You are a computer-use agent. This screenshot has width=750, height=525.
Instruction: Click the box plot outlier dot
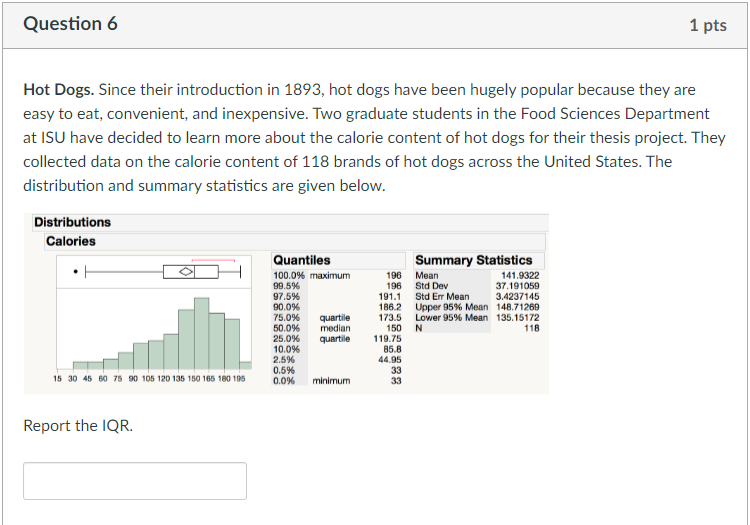[75, 272]
